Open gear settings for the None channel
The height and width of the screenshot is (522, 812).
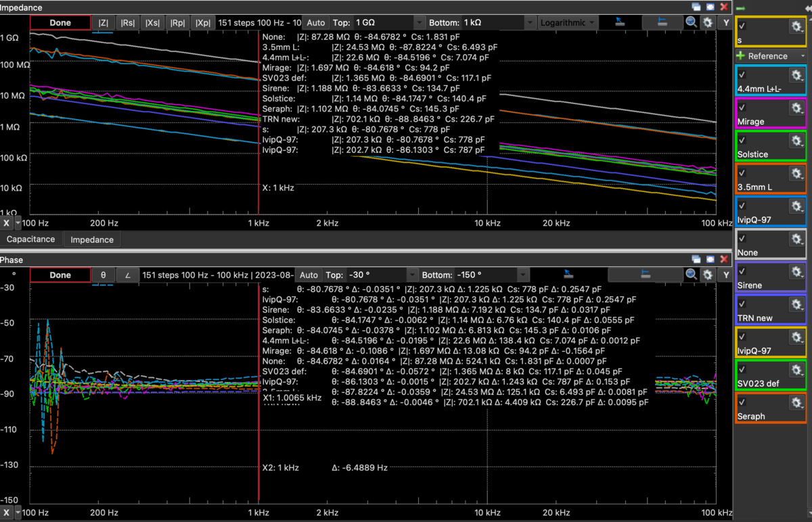[x=796, y=239]
